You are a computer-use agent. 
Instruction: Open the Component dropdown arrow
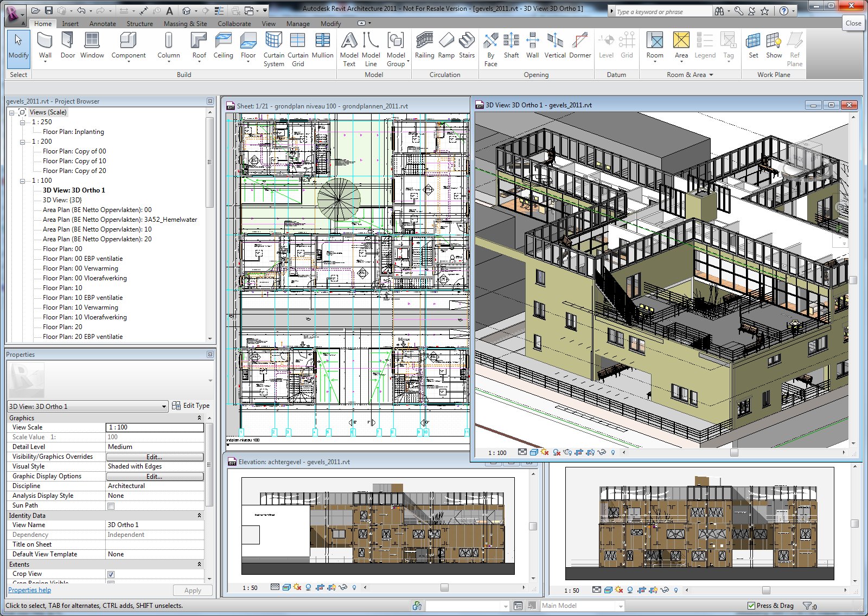pos(129,62)
